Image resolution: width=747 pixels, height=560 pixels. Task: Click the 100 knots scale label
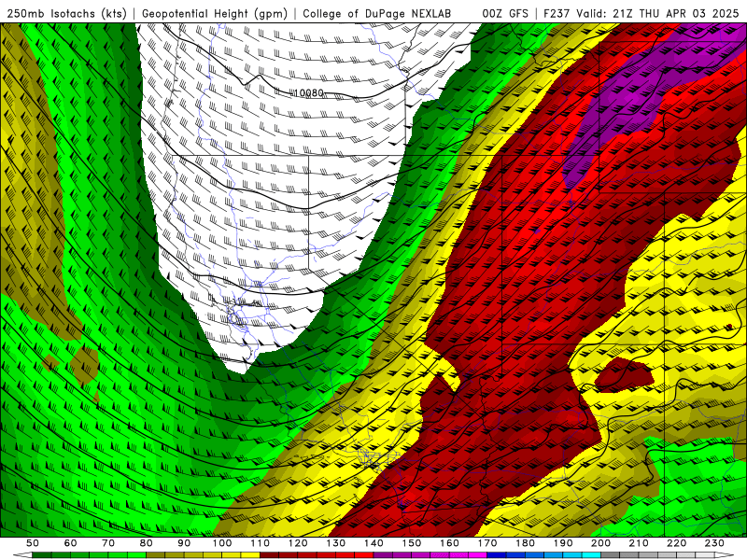222,543
